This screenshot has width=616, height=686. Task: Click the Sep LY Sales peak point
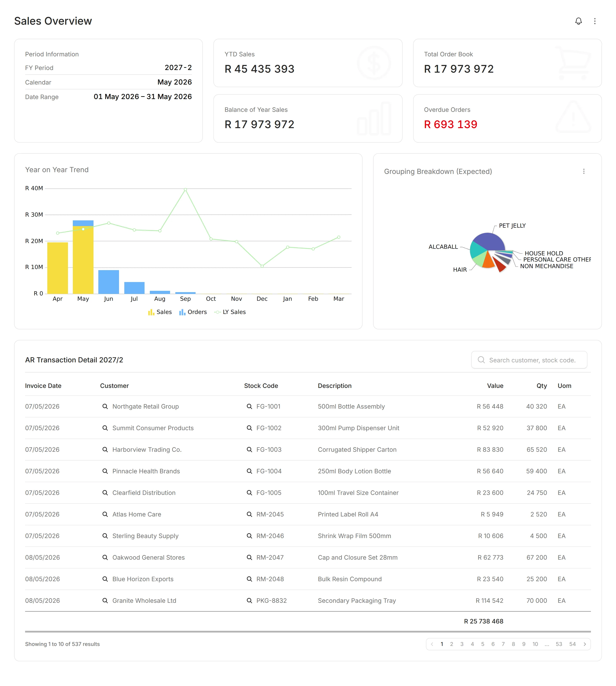(185, 190)
